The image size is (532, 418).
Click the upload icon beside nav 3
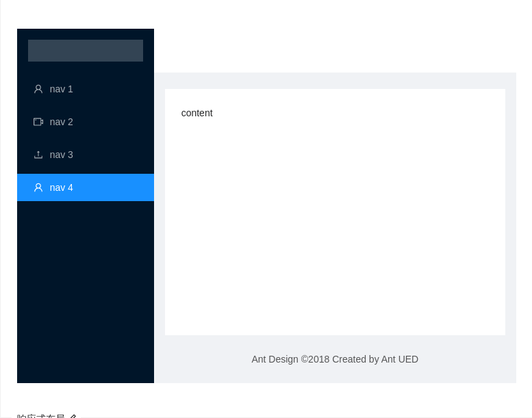click(x=38, y=155)
